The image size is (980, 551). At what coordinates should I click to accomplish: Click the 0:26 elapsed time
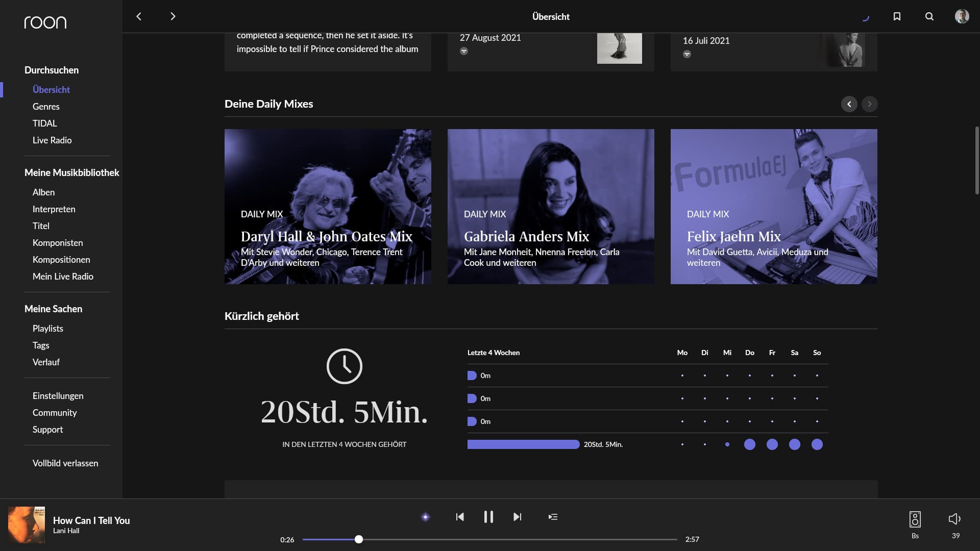(287, 540)
